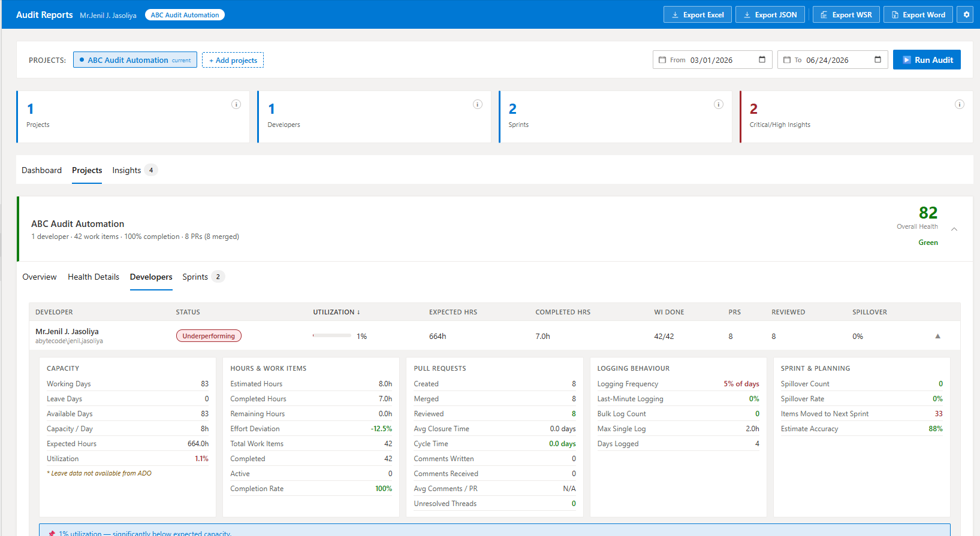The image size is (980, 536).
Task: Click the To date field 06/24/2026
Action: click(833, 60)
